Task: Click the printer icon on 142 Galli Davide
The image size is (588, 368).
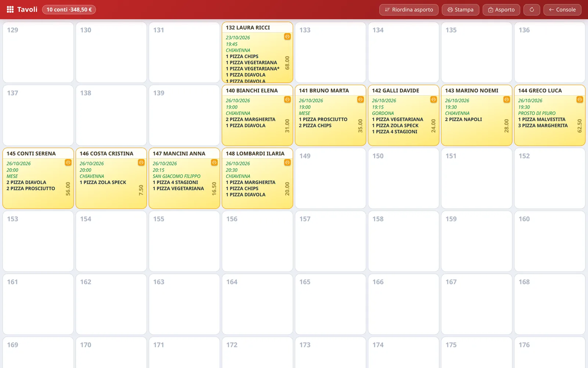Action: [x=434, y=99]
